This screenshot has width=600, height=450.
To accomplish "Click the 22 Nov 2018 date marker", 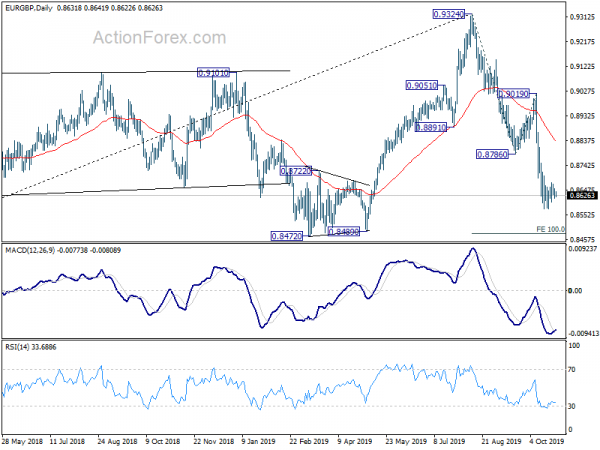I will [214, 441].
